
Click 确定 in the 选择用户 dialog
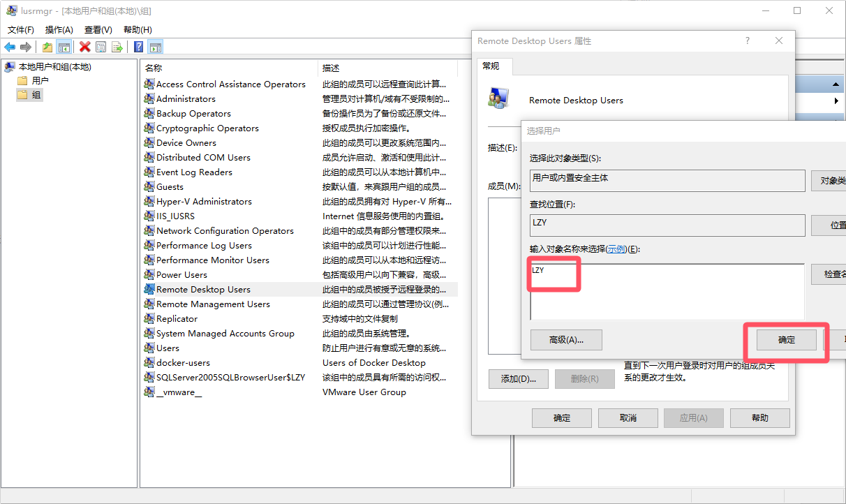(x=787, y=340)
